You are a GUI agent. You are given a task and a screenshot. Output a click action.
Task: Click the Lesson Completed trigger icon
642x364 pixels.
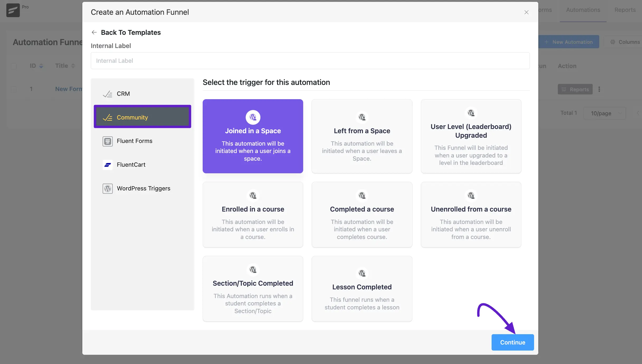click(362, 273)
